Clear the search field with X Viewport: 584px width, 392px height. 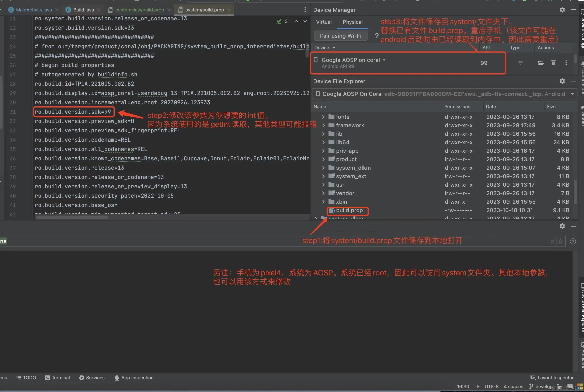[x=552, y=241]
